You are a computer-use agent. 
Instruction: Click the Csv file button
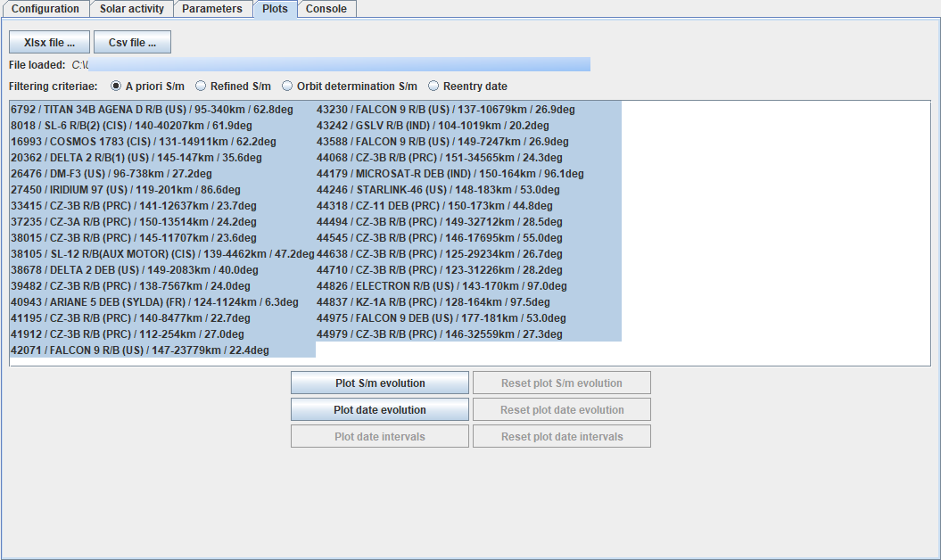coord(132,42)
